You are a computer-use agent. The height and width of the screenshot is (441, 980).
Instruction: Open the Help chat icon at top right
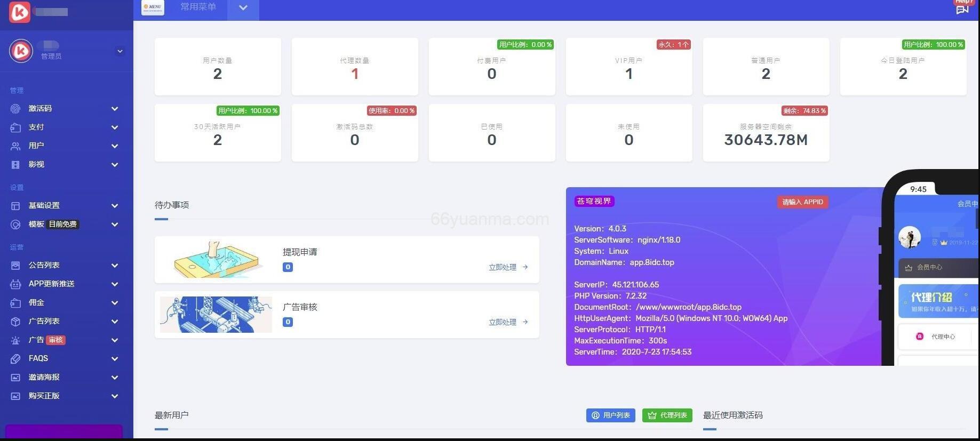coord(962,10)
